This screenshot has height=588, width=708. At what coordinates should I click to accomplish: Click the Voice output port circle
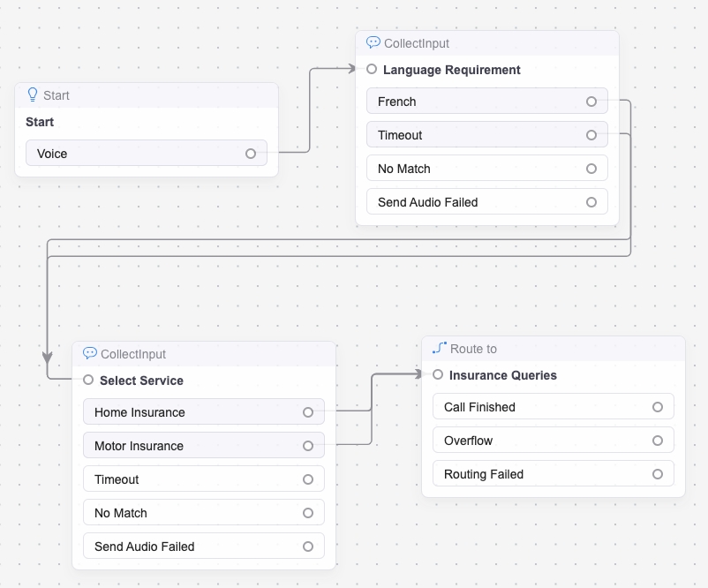(x=251, y=154)
